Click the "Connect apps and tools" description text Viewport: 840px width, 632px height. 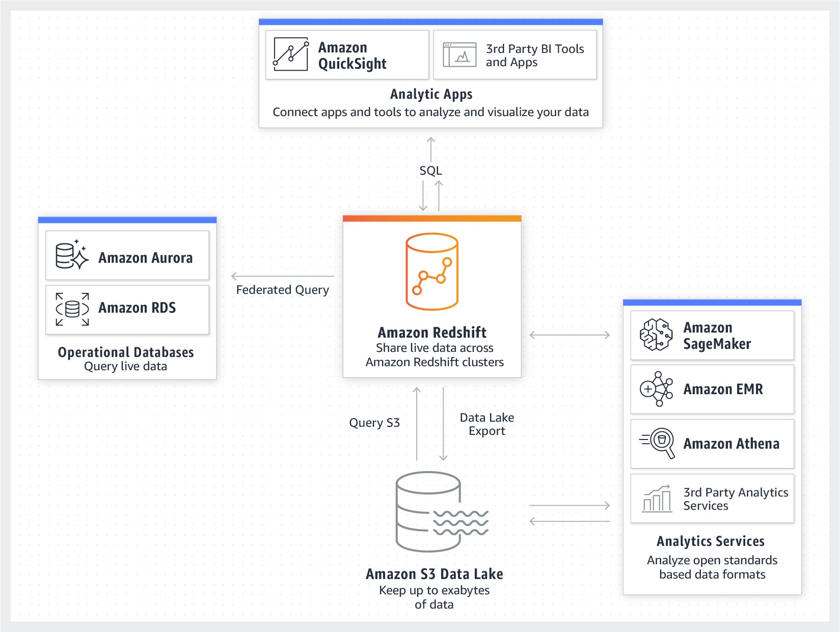pos(430,112)
